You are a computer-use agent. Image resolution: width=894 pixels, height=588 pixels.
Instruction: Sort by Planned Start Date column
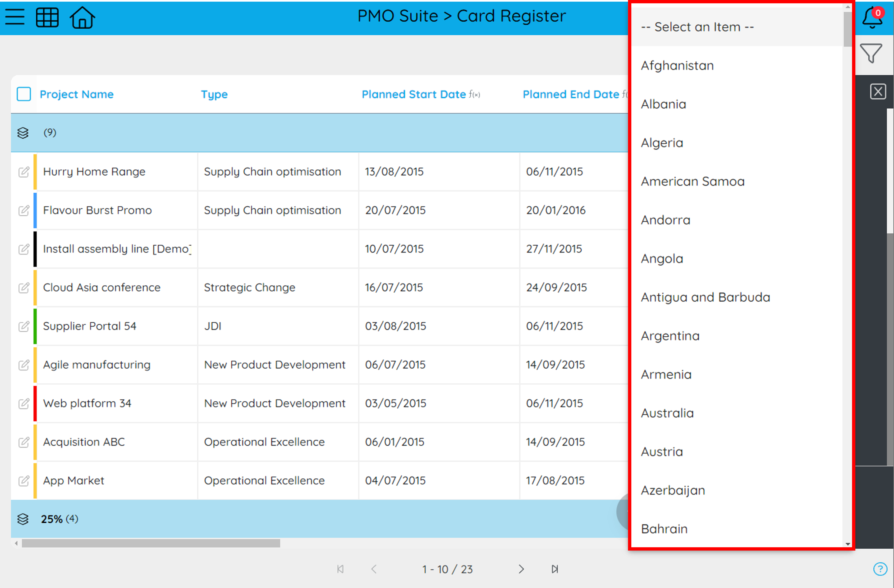pyautogui.click(x=413, y=94)
